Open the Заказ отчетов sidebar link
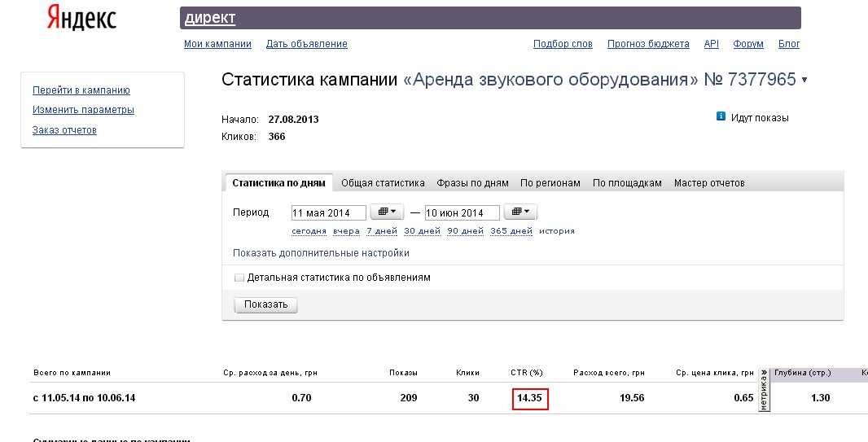Image resolution: width=868 pixels, height=442 pixels. point(64,130)
